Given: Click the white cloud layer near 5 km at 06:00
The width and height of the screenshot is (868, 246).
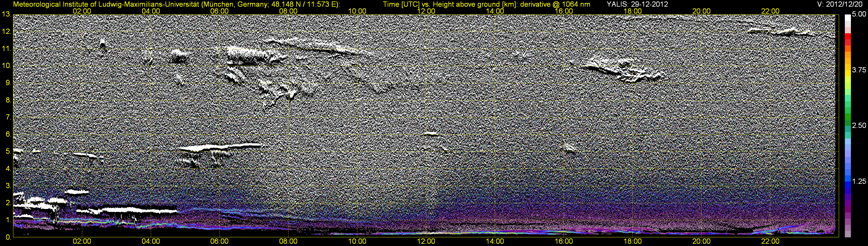Looking at the screenshot, I should click(219, 147).
